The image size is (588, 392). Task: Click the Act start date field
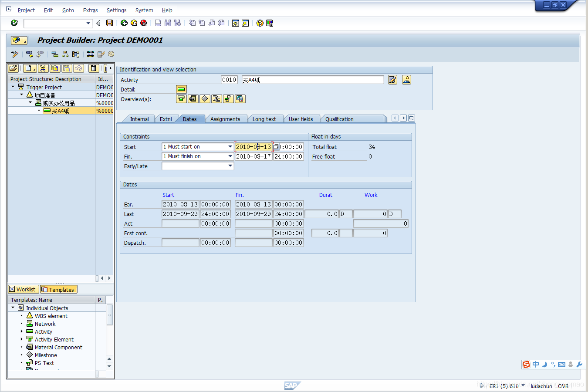[x=180, y=223]
